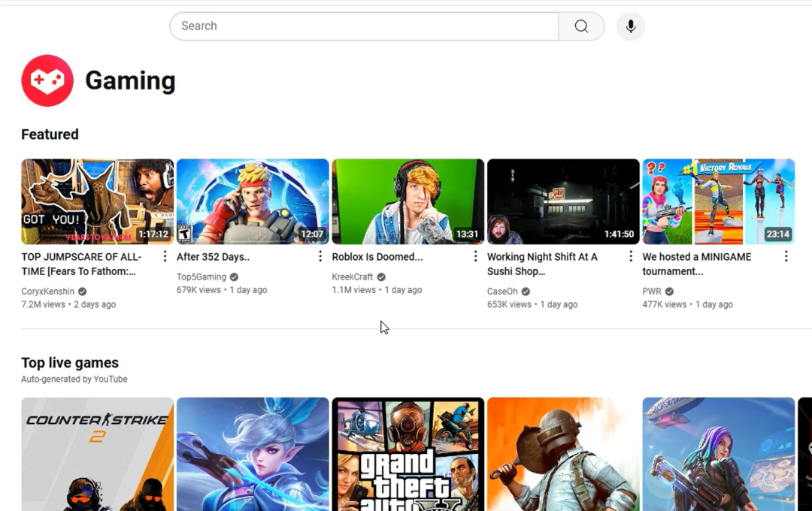Image resolution: width=812 pixels, height=511 pixels.
Task: Click 1.1M views • 1 day ago text
Action: (377, 290)
